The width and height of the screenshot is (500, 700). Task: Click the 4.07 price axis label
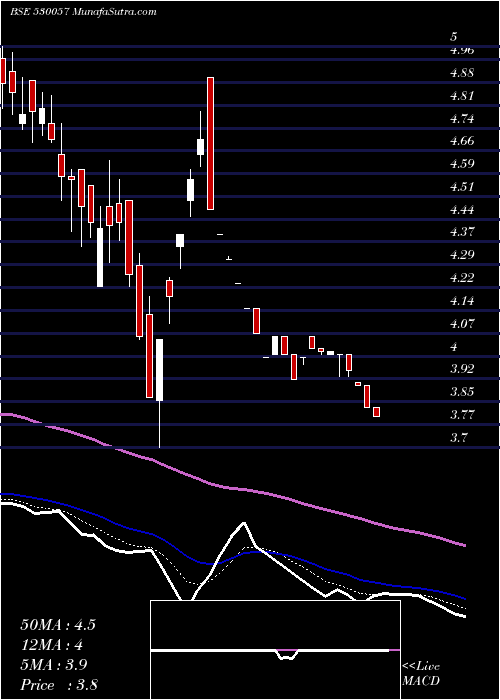(x=462, y=323)
